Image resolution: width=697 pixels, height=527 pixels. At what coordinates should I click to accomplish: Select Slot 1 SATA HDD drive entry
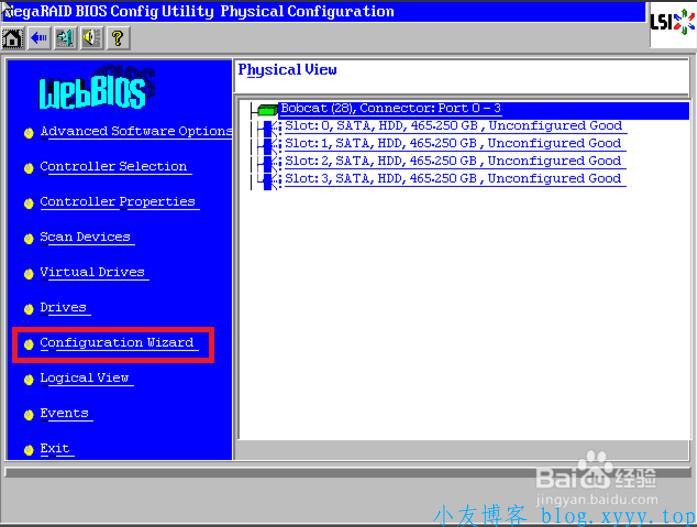pos(453,144)
